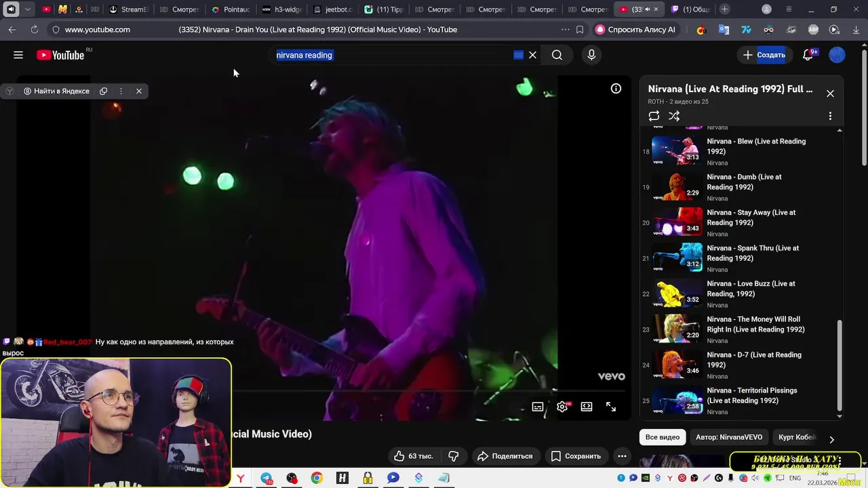Close the Найти в Яндексе popup
Viewport: 868px width, 488px height.
pos(139,91)
